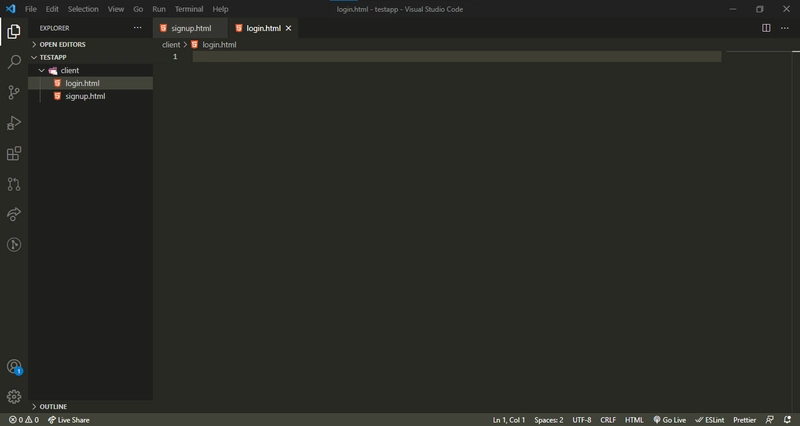Open the Source Control view
The image size is (800, 426).
coord(14,92)
